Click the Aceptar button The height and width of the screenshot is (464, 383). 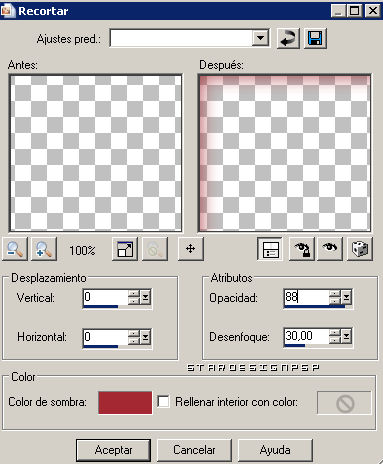[113, 450]
